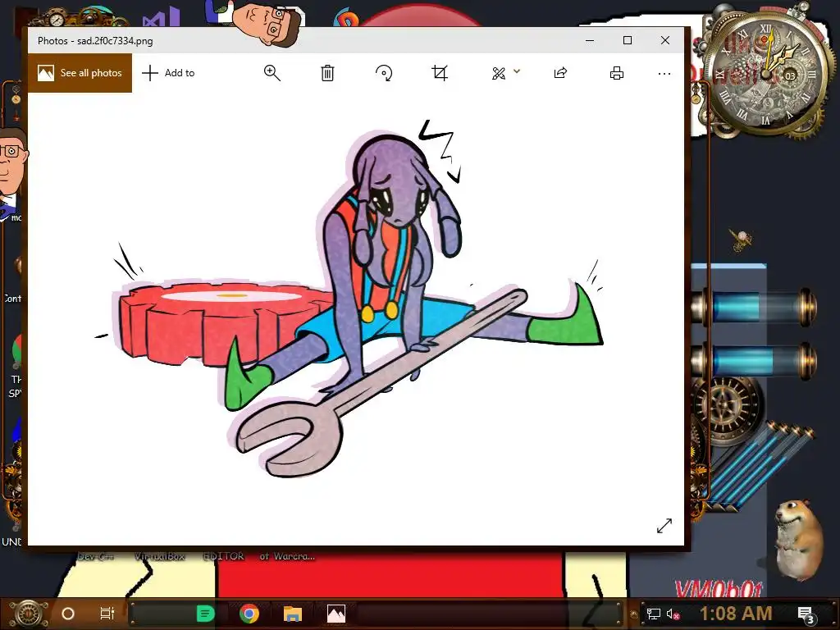Enter fullscreen with the diagonal arrows icon
Screen dimensions: 840x630
[664, 526]
